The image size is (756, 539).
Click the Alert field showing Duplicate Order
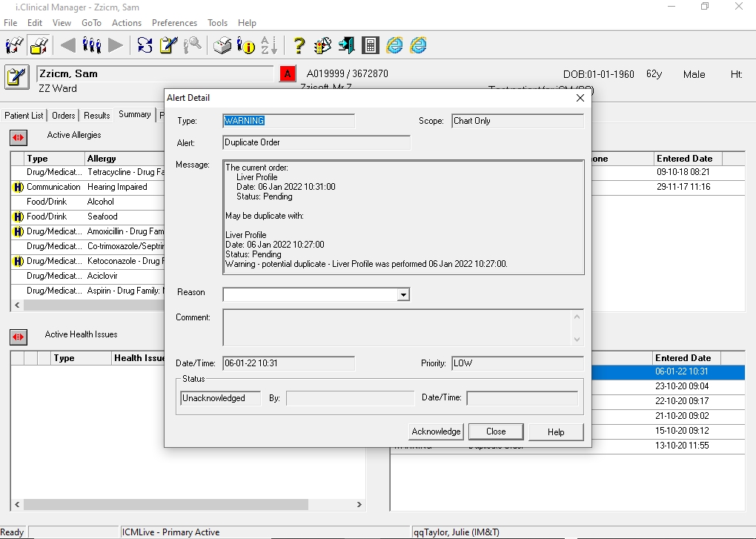click(316, 142)
